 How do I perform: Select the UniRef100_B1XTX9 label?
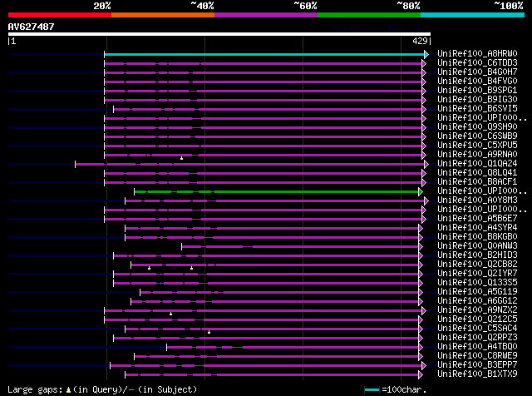coord(477,374)
